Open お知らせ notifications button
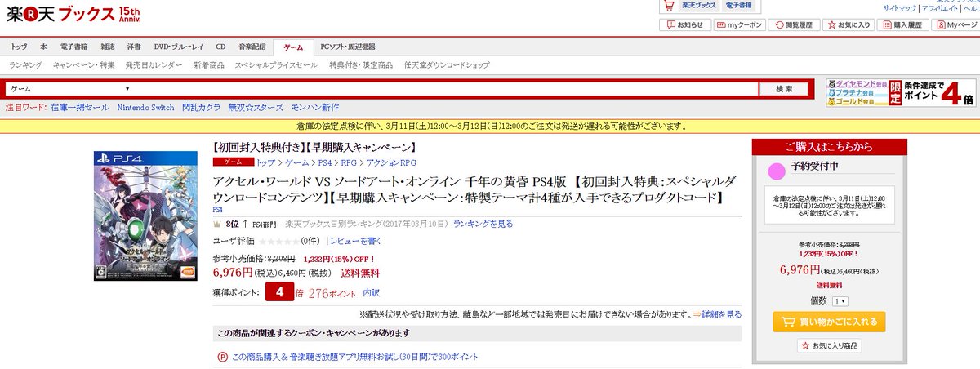The height and width of the screenshot is (369, 980). point(684,25)
